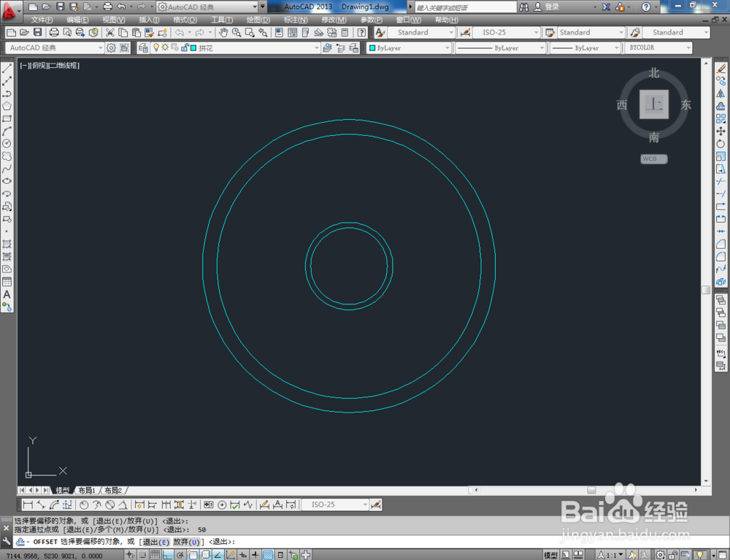
Task: Select the Ellipse draw tool
Action: pos(7,182)
